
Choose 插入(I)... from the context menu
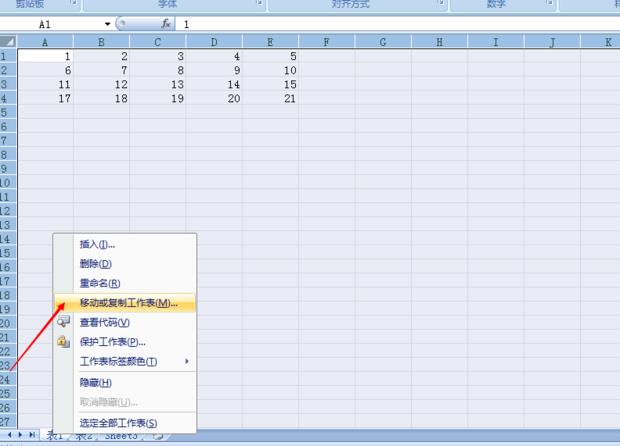click(125, 244)
